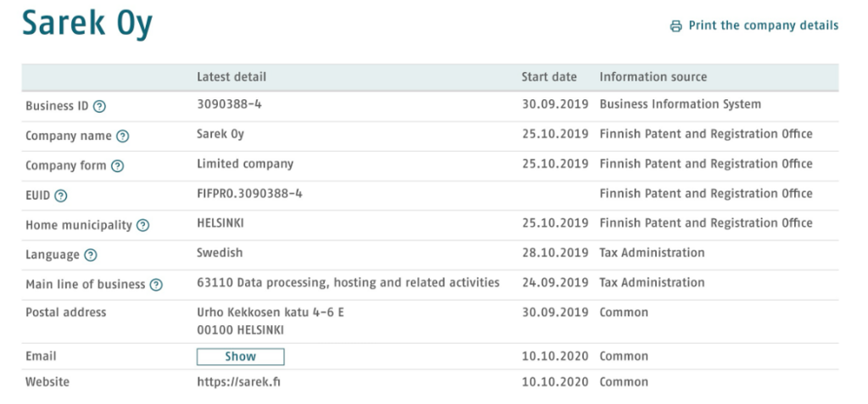Screen dimensions: 868x404
Task: Click the HELSINKI home municipality value
Action: pos(220,223)
